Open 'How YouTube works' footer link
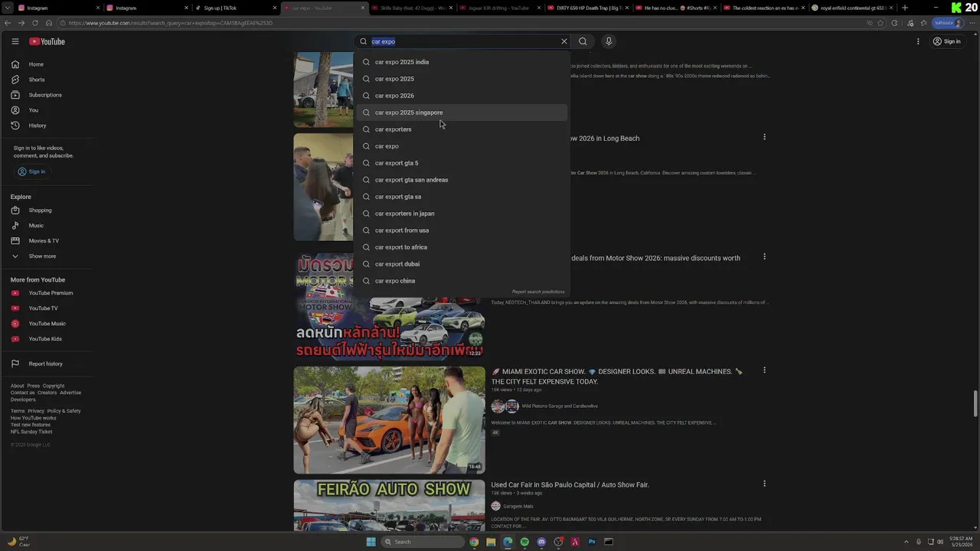The height and width of the screenshot is (551, 980). coord(34,418)
